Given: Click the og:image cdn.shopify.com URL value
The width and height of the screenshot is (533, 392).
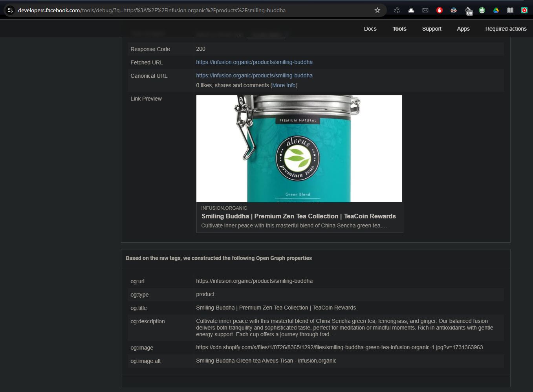Looking at the screenshot, I should [339, 347].
